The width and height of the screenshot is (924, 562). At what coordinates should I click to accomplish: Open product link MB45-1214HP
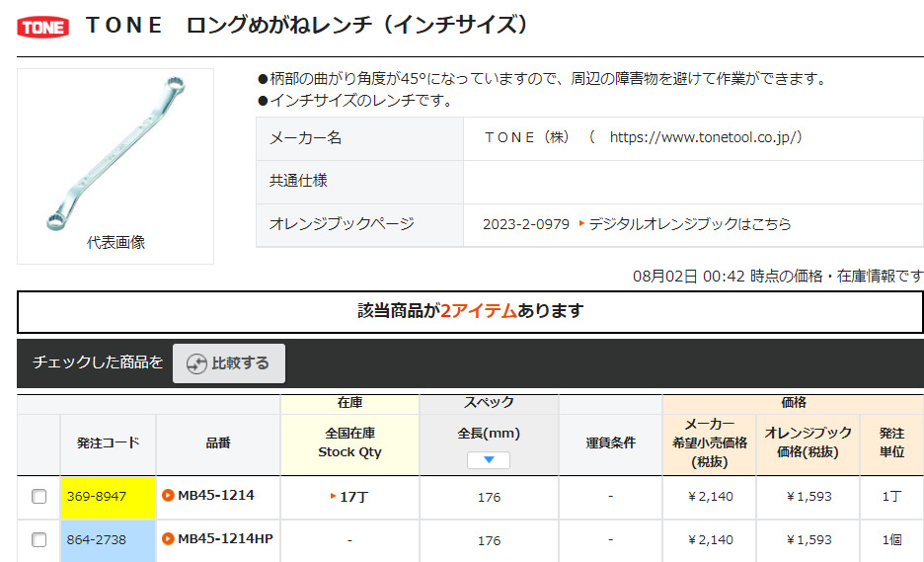tap(225, 538)
